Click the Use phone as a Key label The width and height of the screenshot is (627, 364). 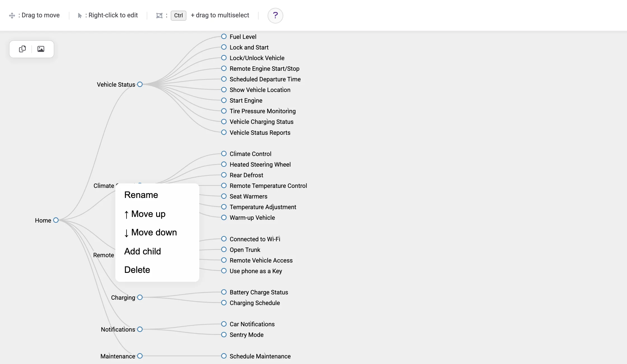pyautogui.click(x=256, y=271)
